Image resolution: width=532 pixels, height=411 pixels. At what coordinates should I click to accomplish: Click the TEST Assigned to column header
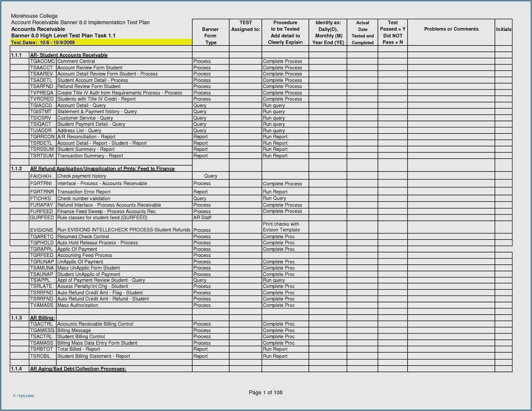pyautogui.click(x=245, y=26)
